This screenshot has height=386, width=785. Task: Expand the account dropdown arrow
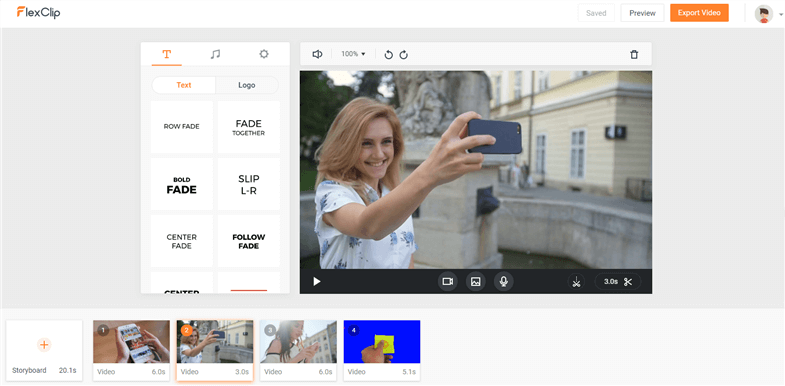click(x=781, y=15)
